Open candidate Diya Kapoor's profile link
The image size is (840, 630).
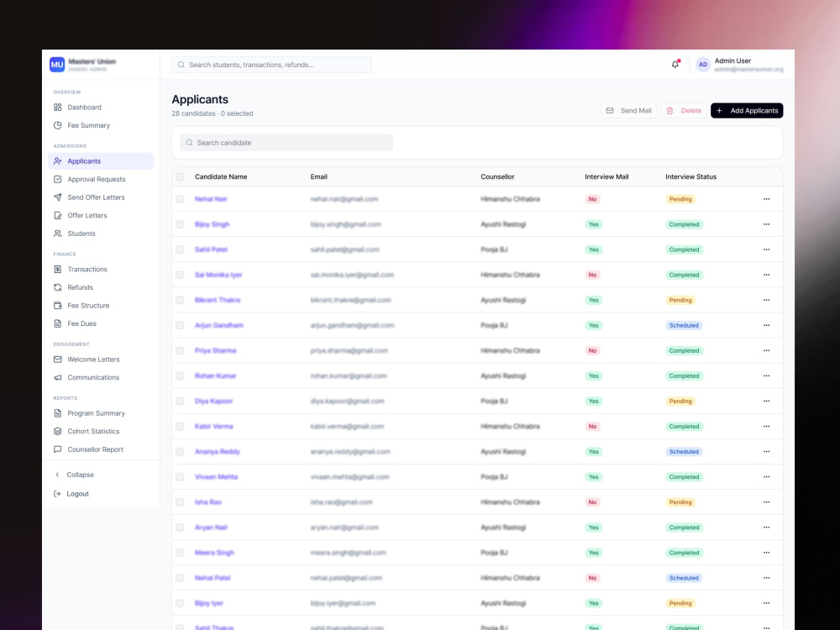coord(213,402)
